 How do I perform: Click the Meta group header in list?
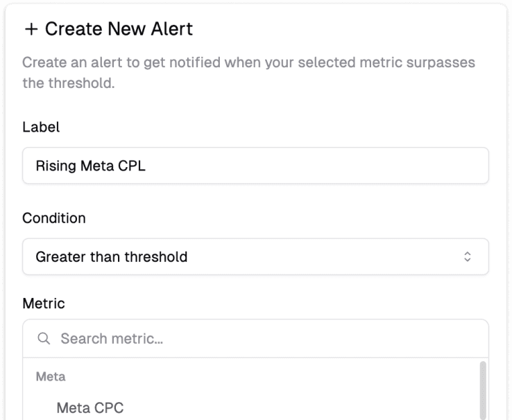pyautogui.click(x=51, y=377)
